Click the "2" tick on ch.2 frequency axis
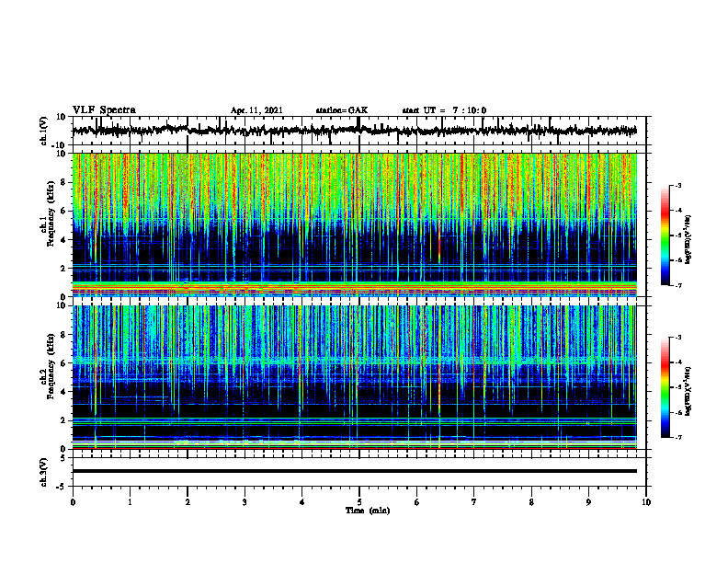Image resolution: width=728 pixels, height=563 pixels. pyautogui.click(x=63, y=420)
